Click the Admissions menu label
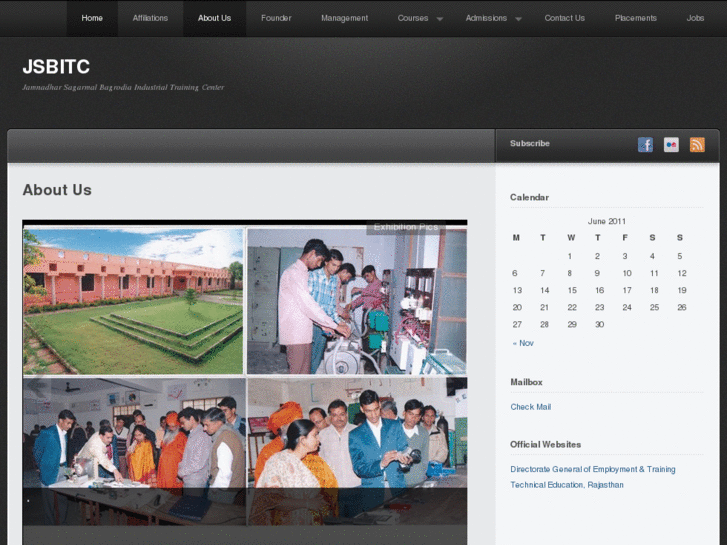The image size is (727, 545). (x=486, y=18)
